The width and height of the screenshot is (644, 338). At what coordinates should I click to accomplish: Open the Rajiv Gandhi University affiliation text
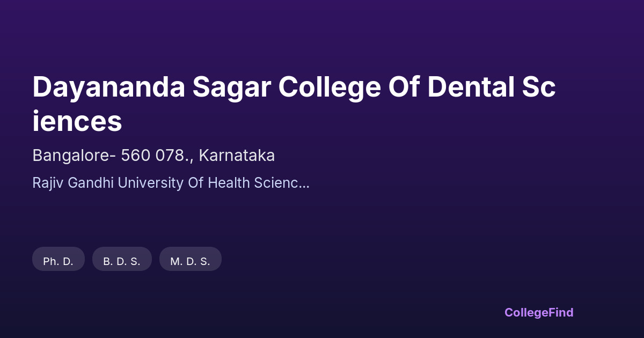click(x=171, y=183)
